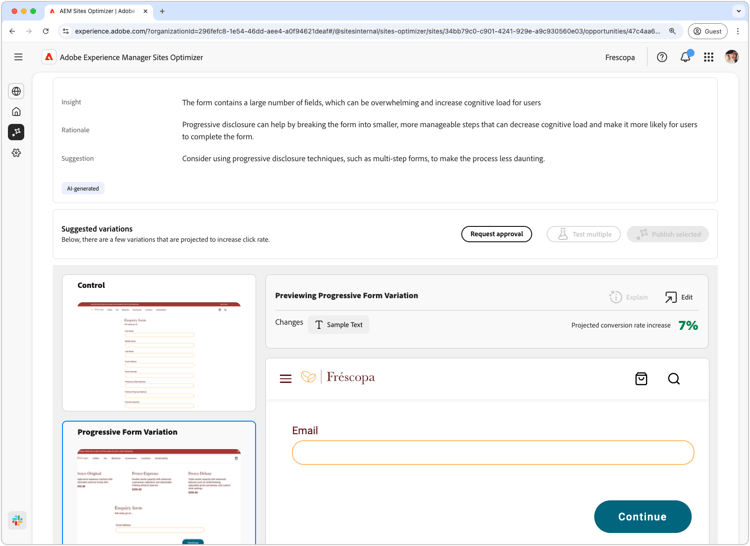Close the AEM Sites Optimizer tab

tap(145, 11)
